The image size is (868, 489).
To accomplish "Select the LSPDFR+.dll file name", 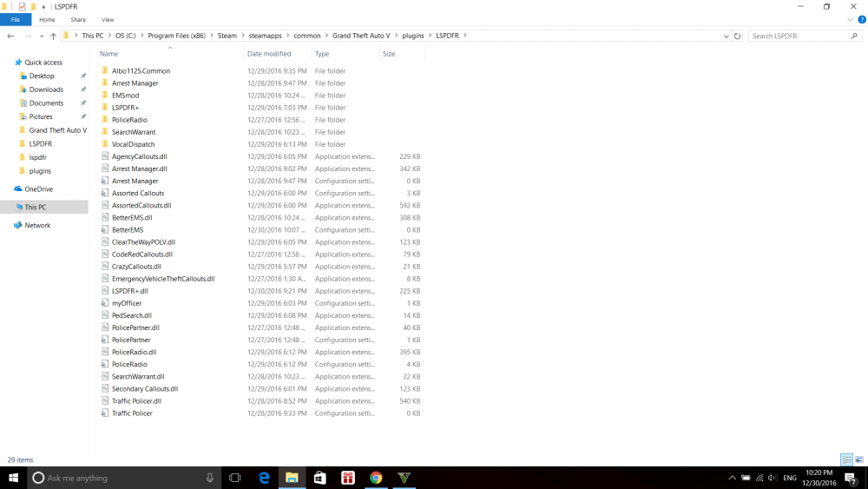I will click(x=129, y=291).
